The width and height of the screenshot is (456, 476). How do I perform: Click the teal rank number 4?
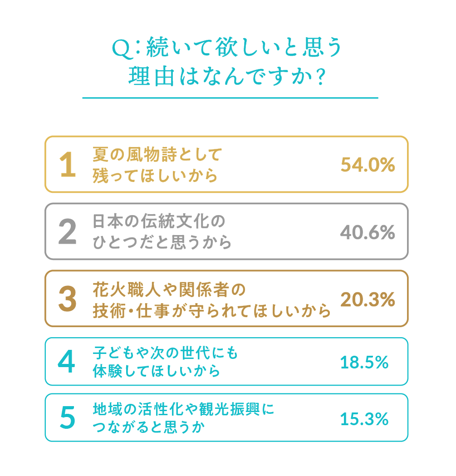point(67,362)
